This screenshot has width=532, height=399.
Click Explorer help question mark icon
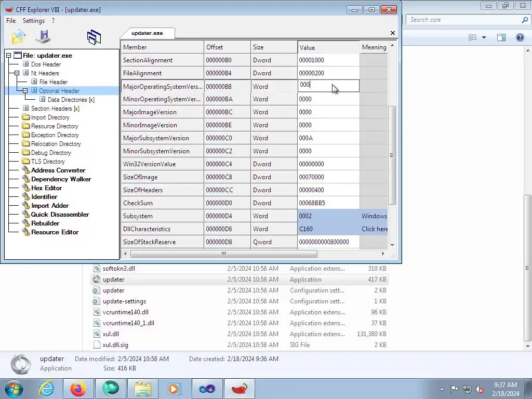point(520,37)
